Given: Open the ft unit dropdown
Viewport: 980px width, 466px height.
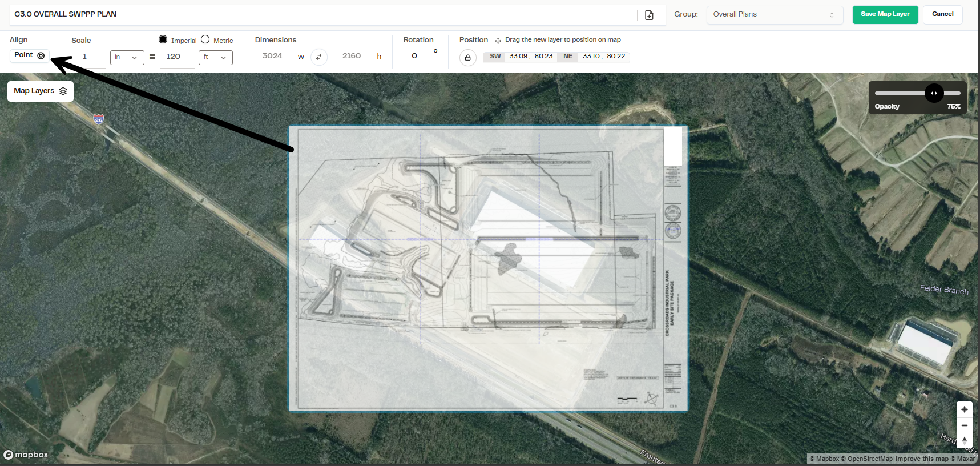Looking at the screenshot, I should pos(215,57).
